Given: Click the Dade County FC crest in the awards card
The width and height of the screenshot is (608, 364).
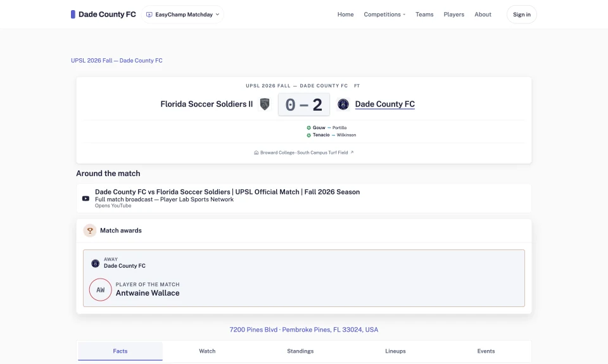Looking at the screenshot, I should click(95, 263).
